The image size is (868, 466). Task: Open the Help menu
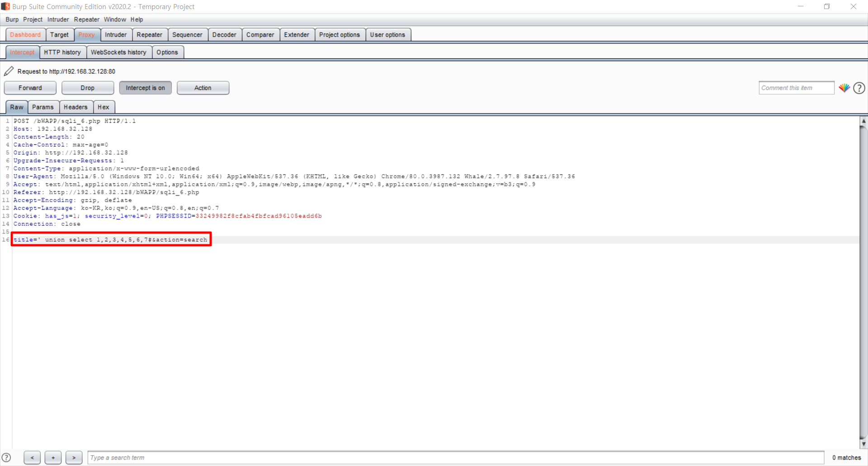click(x=137, y=19)
